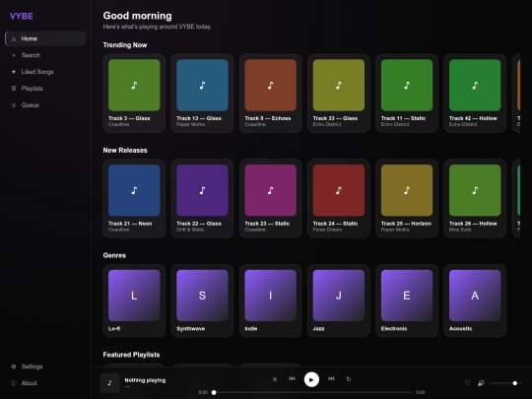Click the playback progress bar

coord(312,392)
